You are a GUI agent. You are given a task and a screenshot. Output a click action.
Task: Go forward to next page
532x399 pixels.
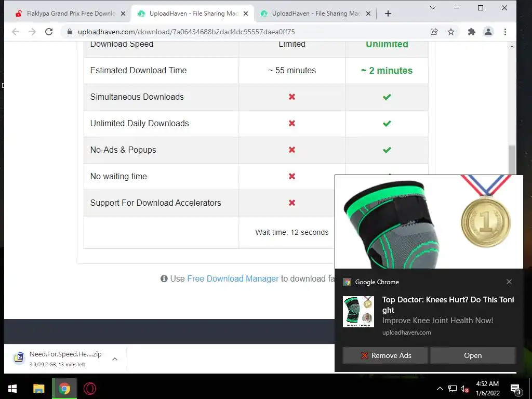[x=32, y=32]
